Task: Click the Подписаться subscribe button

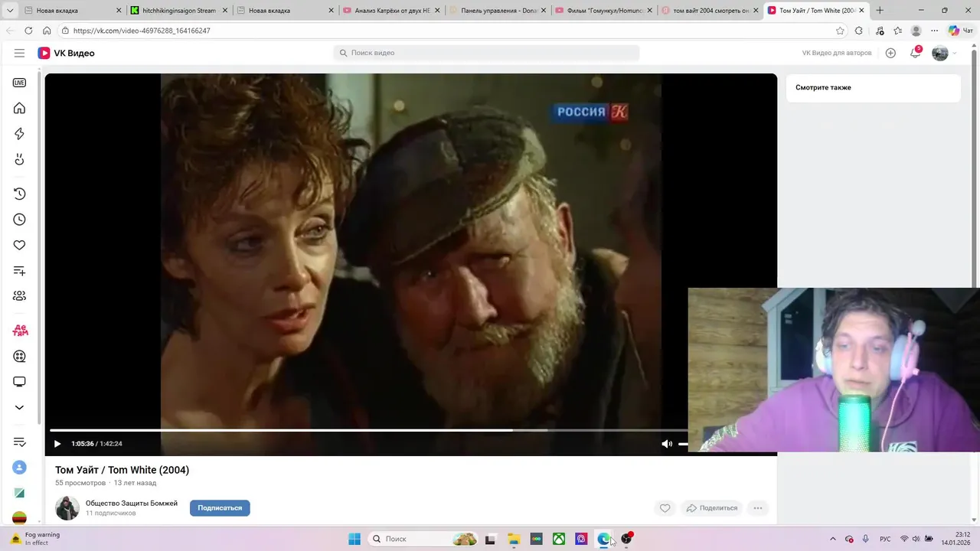Action: click(x=220, y=508)
